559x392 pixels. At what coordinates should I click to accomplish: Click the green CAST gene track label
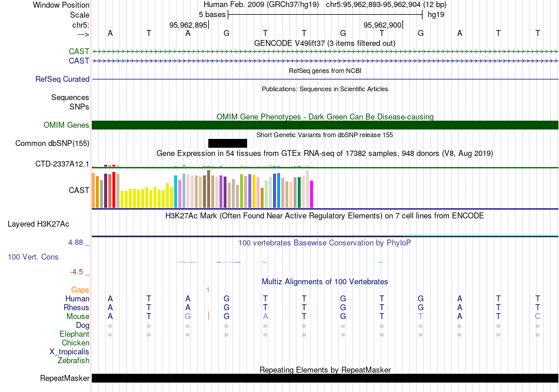click(79, 51)
